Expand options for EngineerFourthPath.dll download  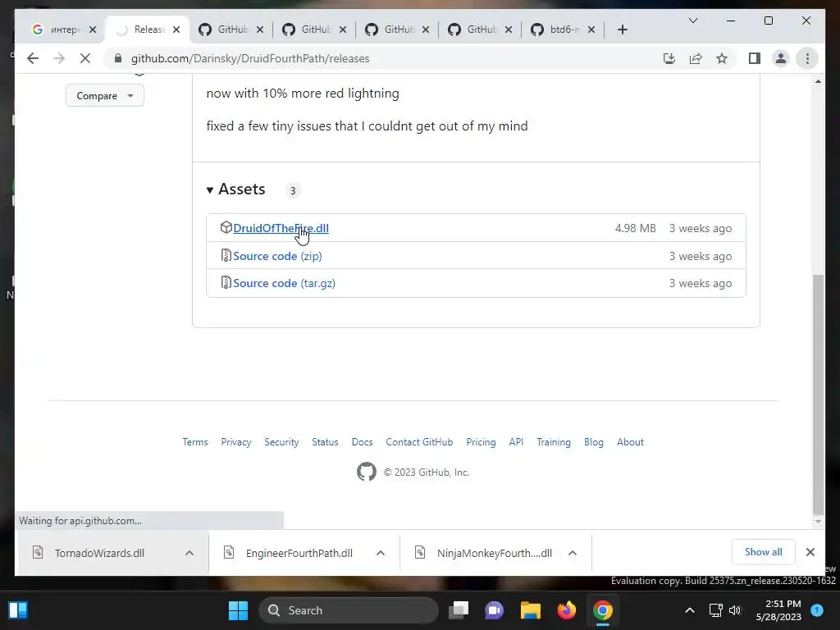coord(381,553)
